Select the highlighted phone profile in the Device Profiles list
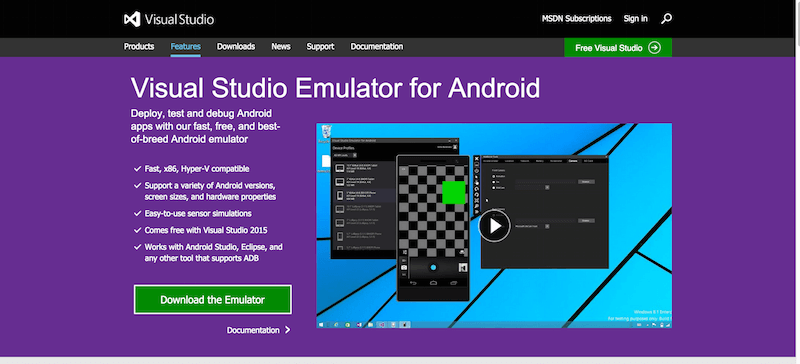Viewport: 800px width, 364px height. [364, 196]
